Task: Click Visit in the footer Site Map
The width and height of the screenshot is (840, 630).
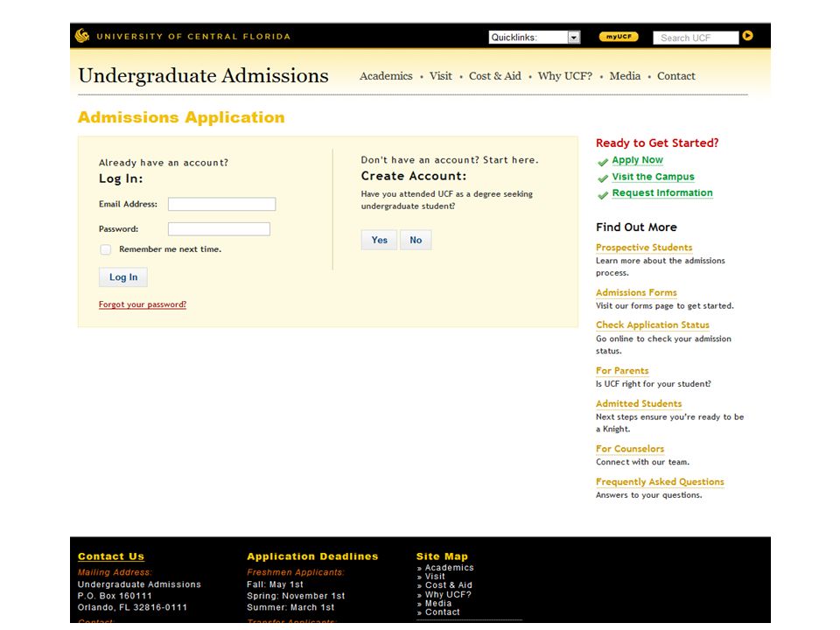Action: click(x=435, y=577)
